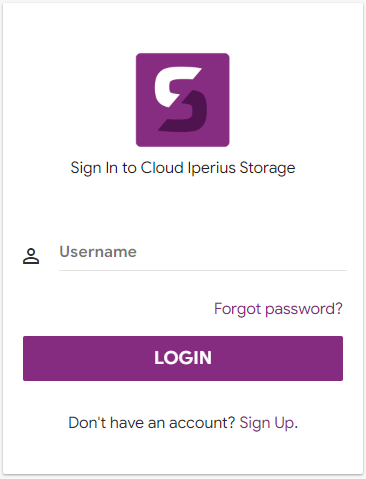Follow the Sign Up link
Viewport: 366px width, 479px height.
pyautogui.click(x=267, y=423)
